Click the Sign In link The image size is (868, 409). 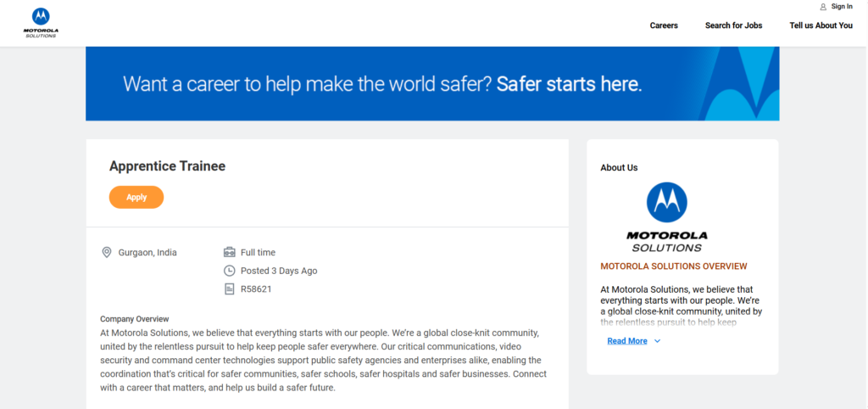(842, 7)
